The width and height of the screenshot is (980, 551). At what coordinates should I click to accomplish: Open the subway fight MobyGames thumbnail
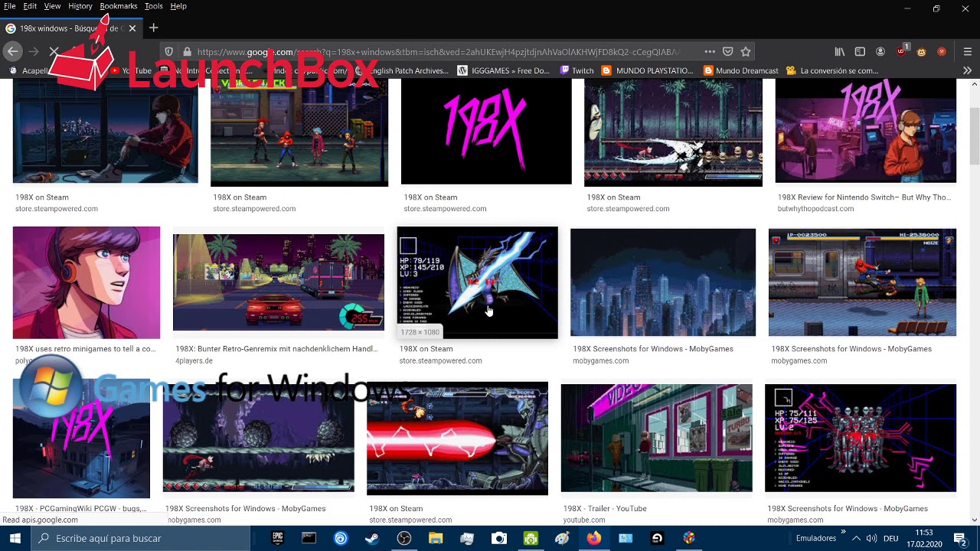(x=862, y=282)
